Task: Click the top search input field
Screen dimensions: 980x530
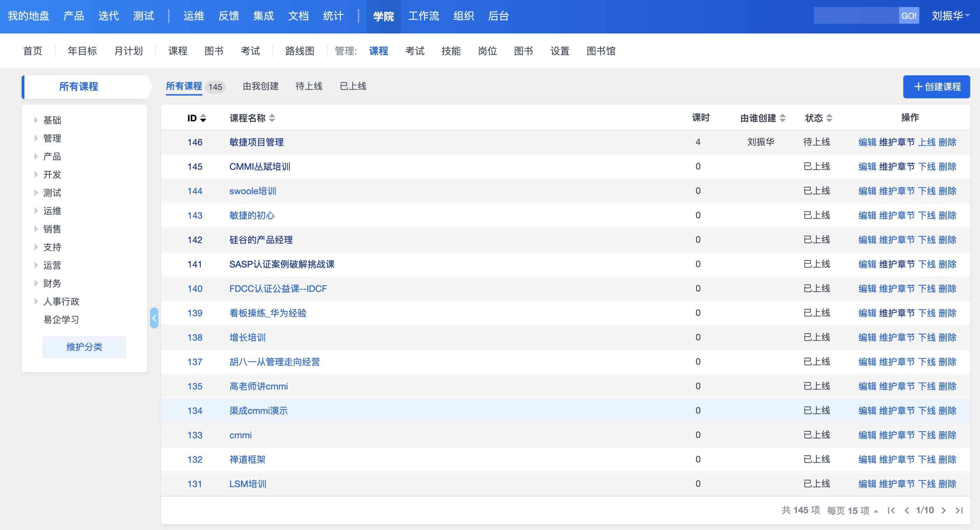Action: (855, 16)
